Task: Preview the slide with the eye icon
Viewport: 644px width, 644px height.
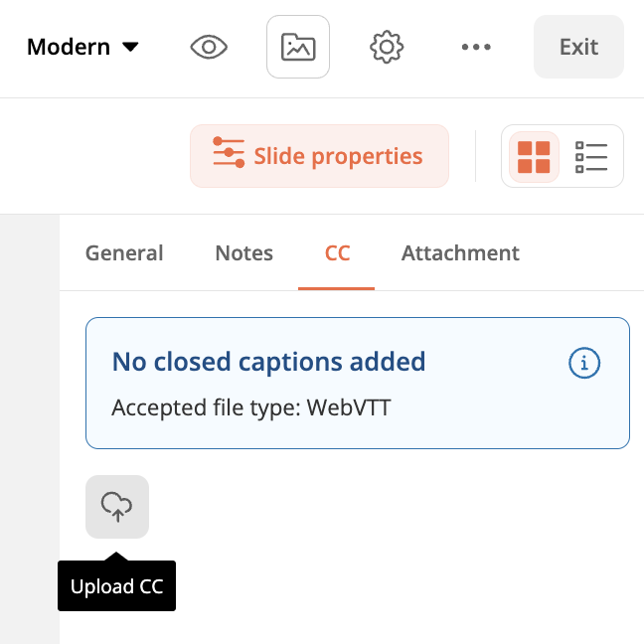Action: click(x=210, y=47)
